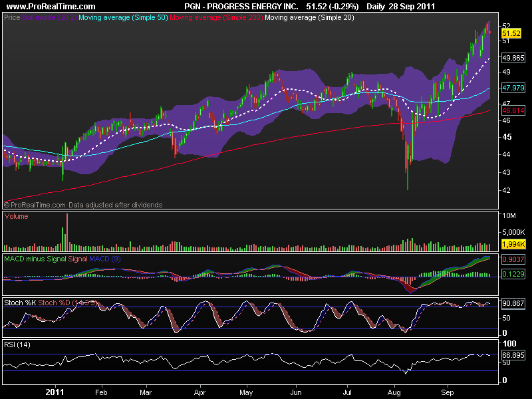This screenshot has height=399, width=532.
Task: Click the cyan 47.979 axis label
Action: [513, 88]
